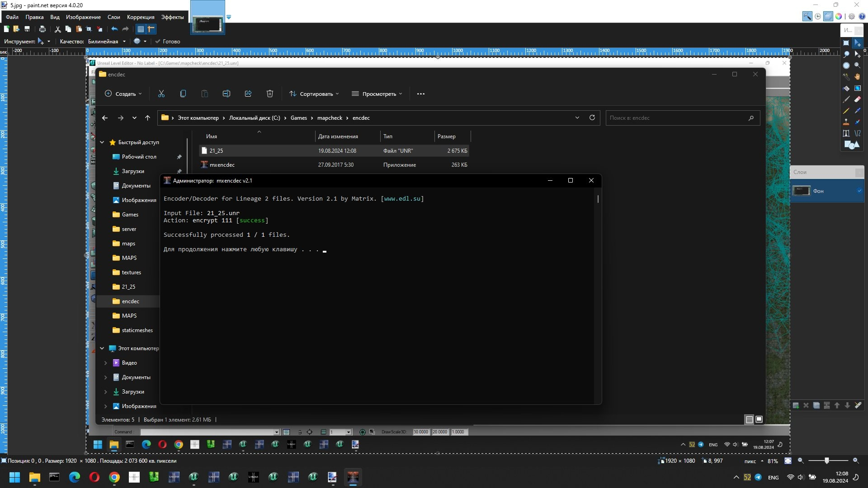The image size is (868, 488).
Task: Select the Clone Stamp tool
Action: click(x=846, y=122)
